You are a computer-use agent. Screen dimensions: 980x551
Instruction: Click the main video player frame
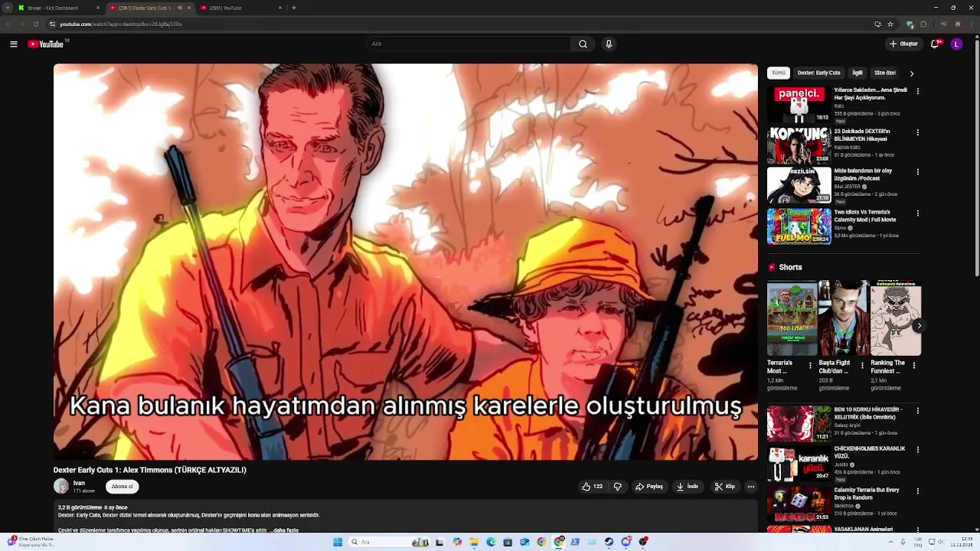[406, 262]
